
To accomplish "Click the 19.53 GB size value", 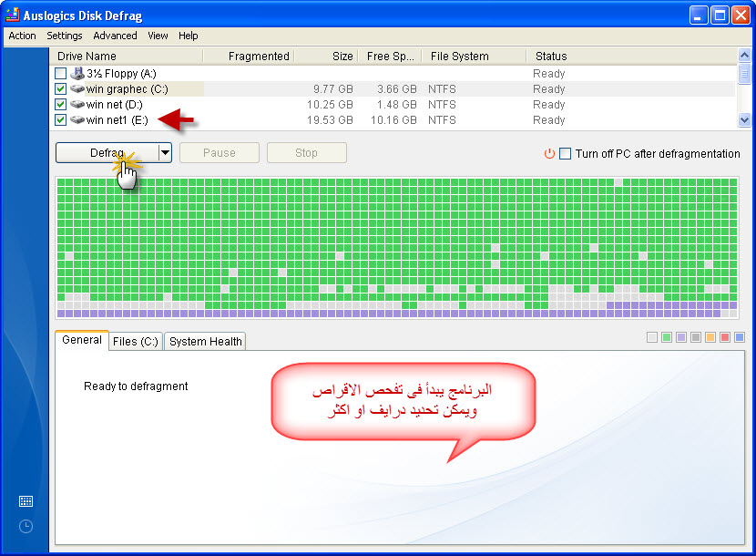I will [x=331, y=119].
